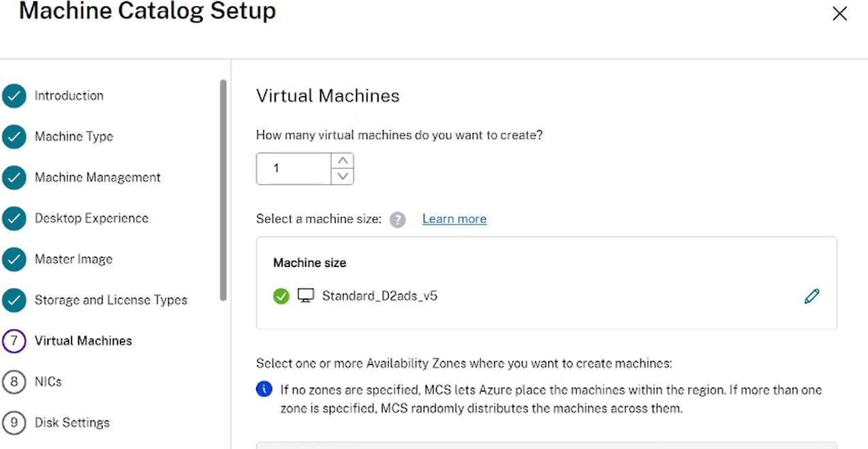Click the Desktop Experience step checkmark
The image size is (868, 449).
14,219
